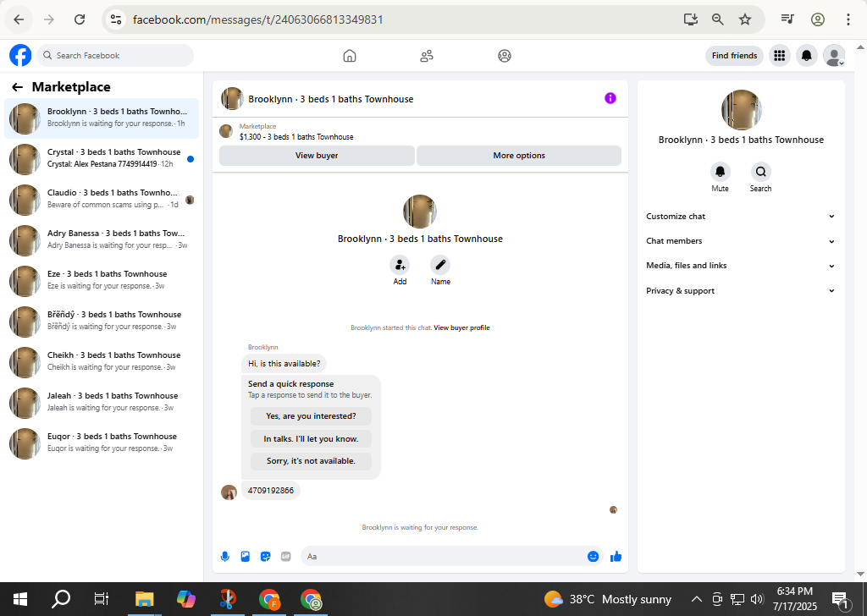
Task: Open the Cheikh conversation
Action: tap(102, 362)
